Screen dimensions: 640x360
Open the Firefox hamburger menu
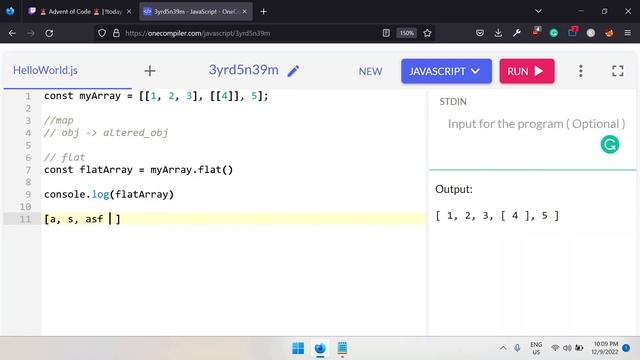click(x=628, y=33)
